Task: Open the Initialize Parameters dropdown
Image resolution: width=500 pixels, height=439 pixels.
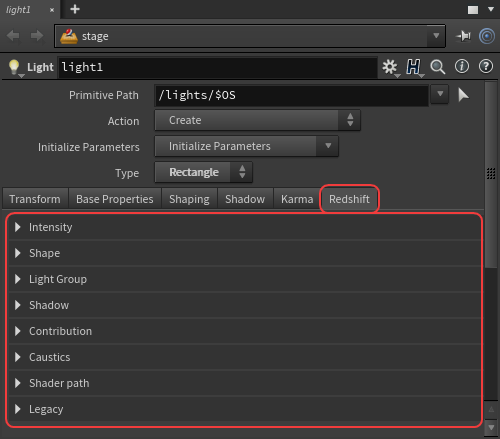Action: tap(246, 146)
